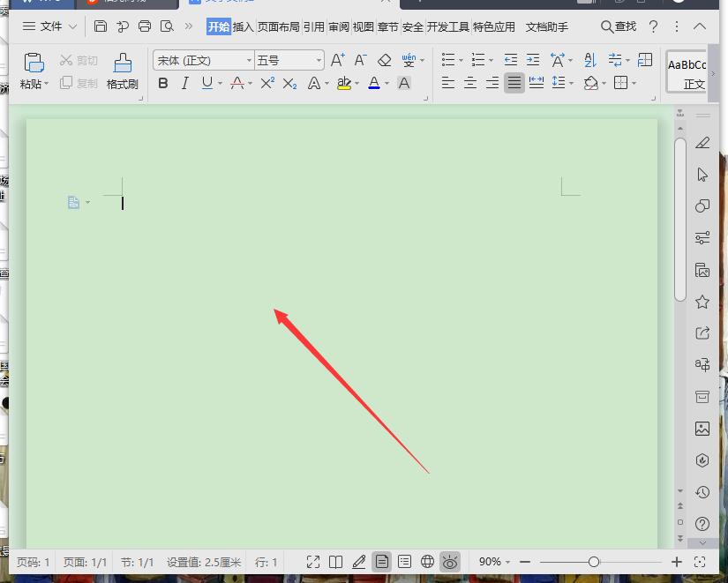728x583 pixels.
Task: Expand the line spacing dropdown arrow
Action: 572,84
